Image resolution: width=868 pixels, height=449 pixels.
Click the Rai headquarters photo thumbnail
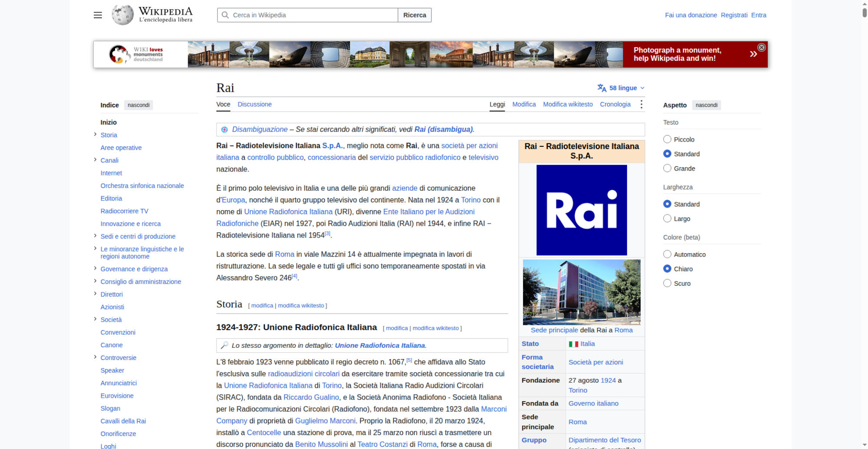(x=582, y=292)
